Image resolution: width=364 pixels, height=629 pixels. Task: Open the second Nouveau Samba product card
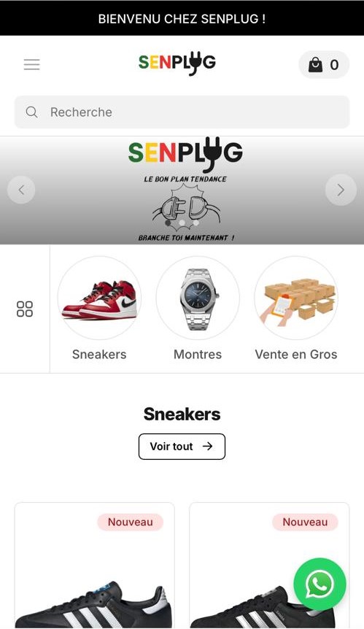coord(269,566)
